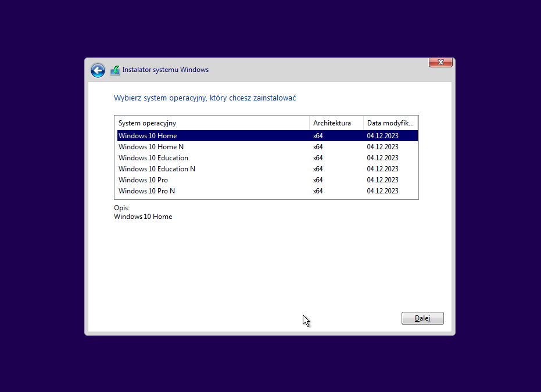Select Windows 10 Home row

[267, 136]
